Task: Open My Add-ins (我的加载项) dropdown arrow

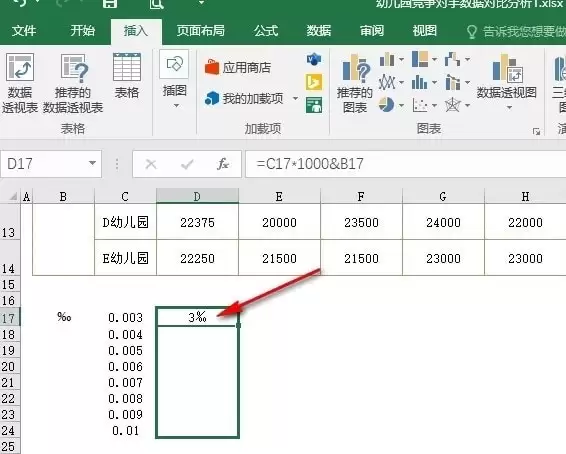Action: [295, 98]
